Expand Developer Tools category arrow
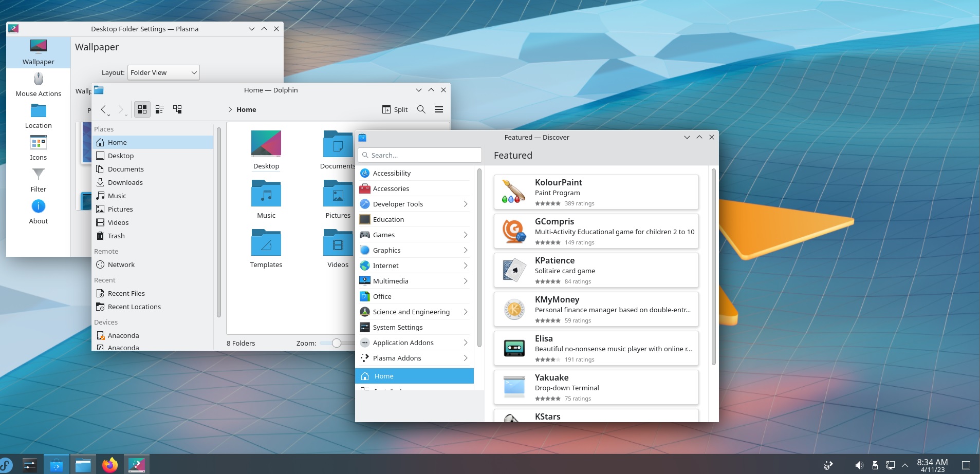 466,204
